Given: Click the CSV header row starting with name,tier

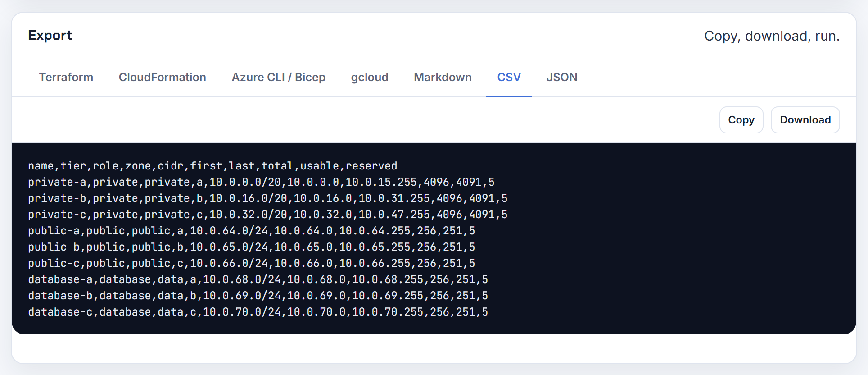Looking at the screenshot, I should [x=212, y=166].
